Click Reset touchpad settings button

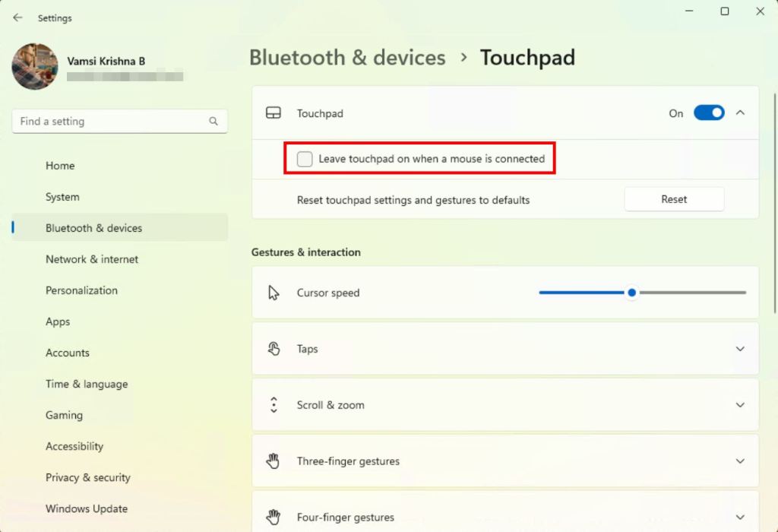point(674,199)
